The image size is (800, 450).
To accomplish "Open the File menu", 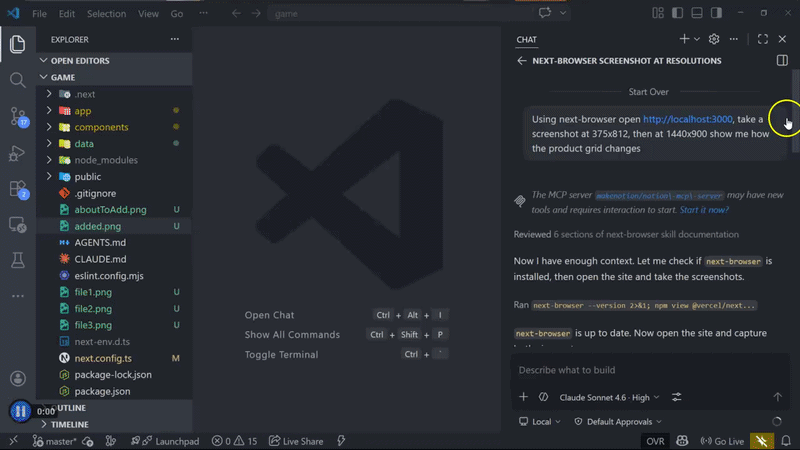I will pos(39,14).
